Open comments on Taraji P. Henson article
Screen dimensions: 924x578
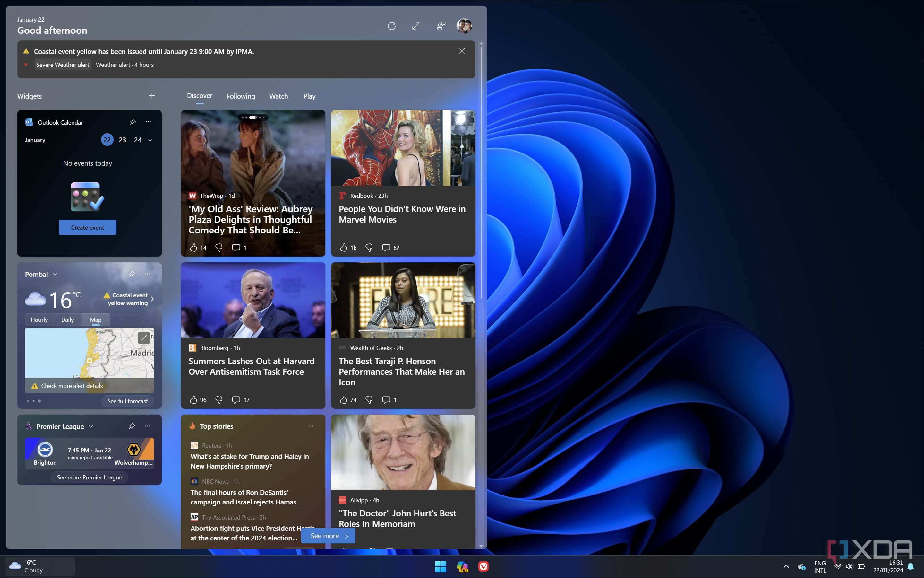pos(386,400)
